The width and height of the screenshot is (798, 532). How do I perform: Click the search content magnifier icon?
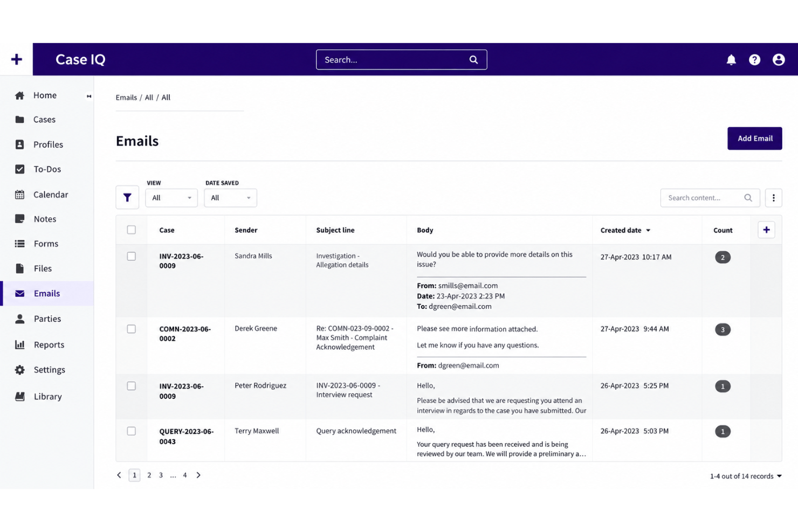click(x=748, y=198)
